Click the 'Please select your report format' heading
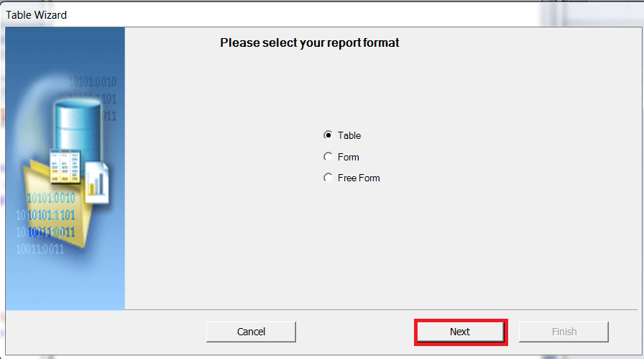 pos(310,43)
